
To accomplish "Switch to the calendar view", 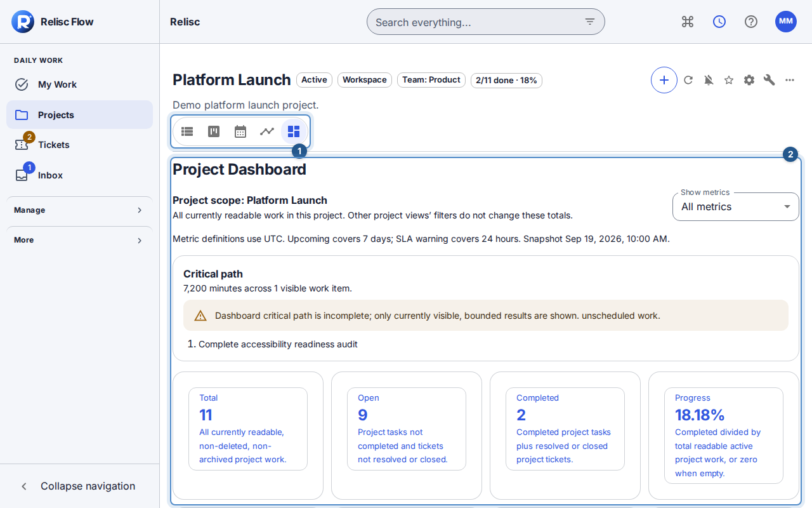I will (240, 131).
